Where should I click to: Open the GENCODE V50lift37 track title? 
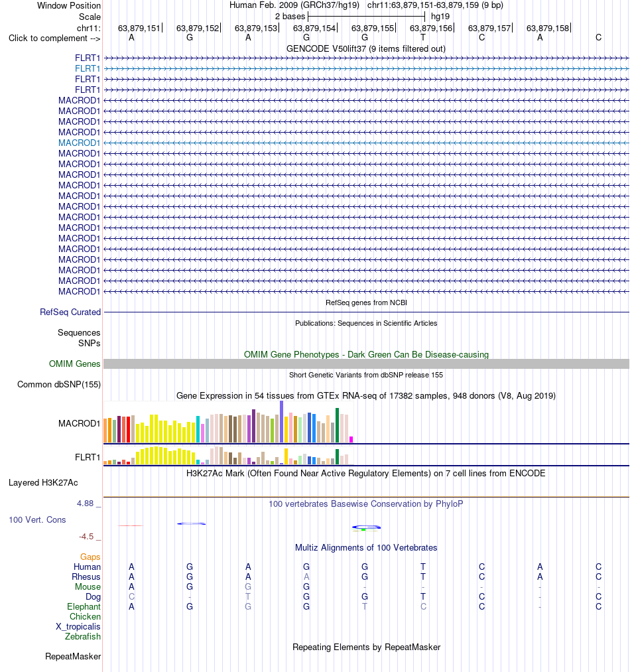click(x=366, y=49)
